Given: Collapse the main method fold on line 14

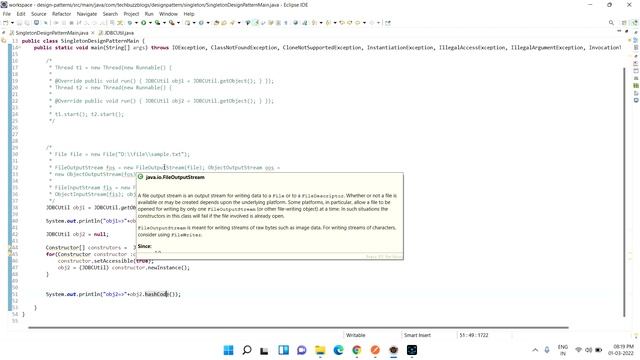Looking at the screenshot, I should click(19, 48).
